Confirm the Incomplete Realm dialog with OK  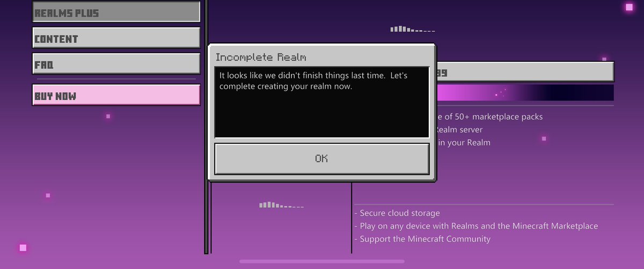point(321,158)
